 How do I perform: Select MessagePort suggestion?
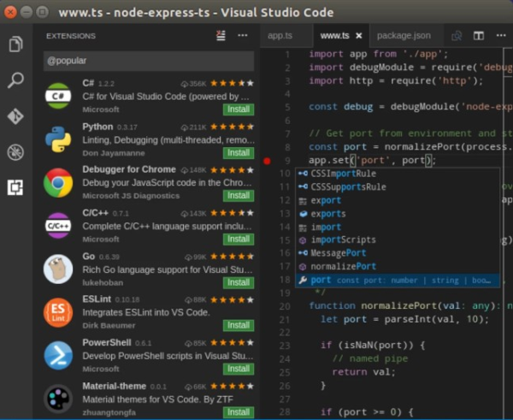(x=398, y=253)
